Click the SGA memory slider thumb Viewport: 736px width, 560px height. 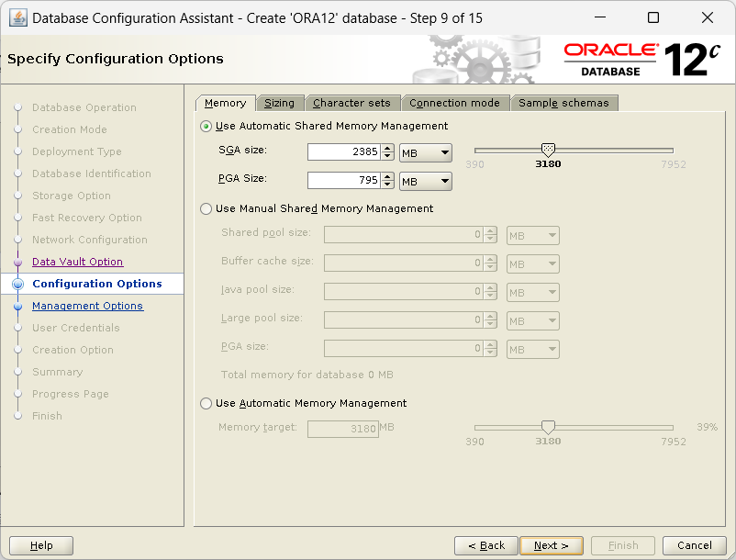[x=548, y=150]
